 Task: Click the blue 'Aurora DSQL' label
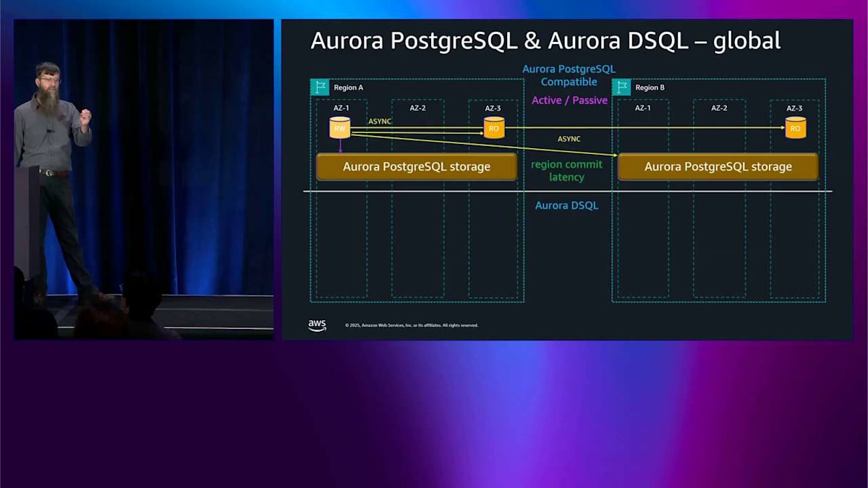click(567, 205)
